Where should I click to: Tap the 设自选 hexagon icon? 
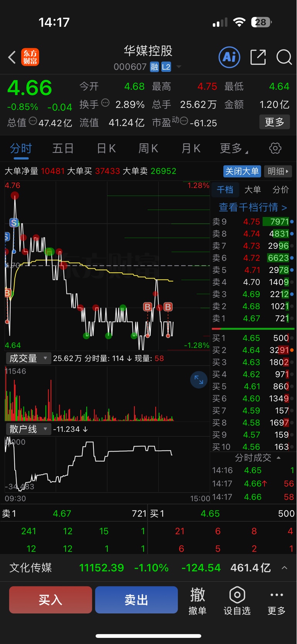(237, 595)
